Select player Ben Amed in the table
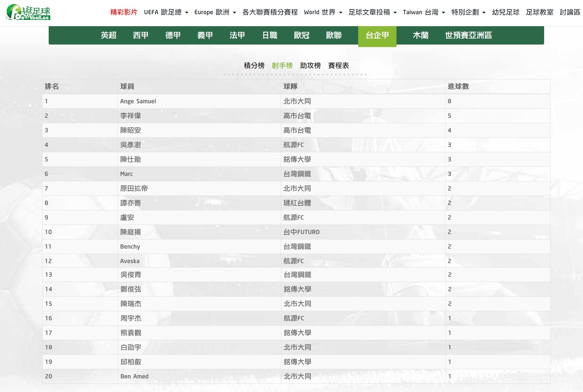Screen dimensions: 583x392 point(134,377)
